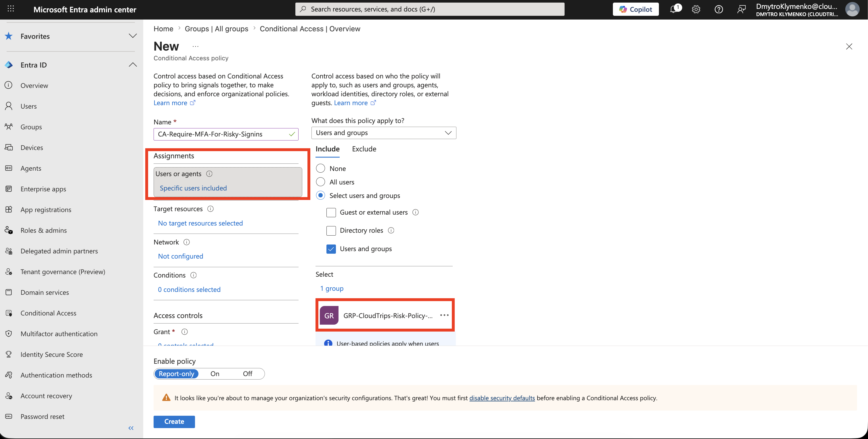Click the search resources box
This screenshot has height=439, width=868.
tap(430, 9)
